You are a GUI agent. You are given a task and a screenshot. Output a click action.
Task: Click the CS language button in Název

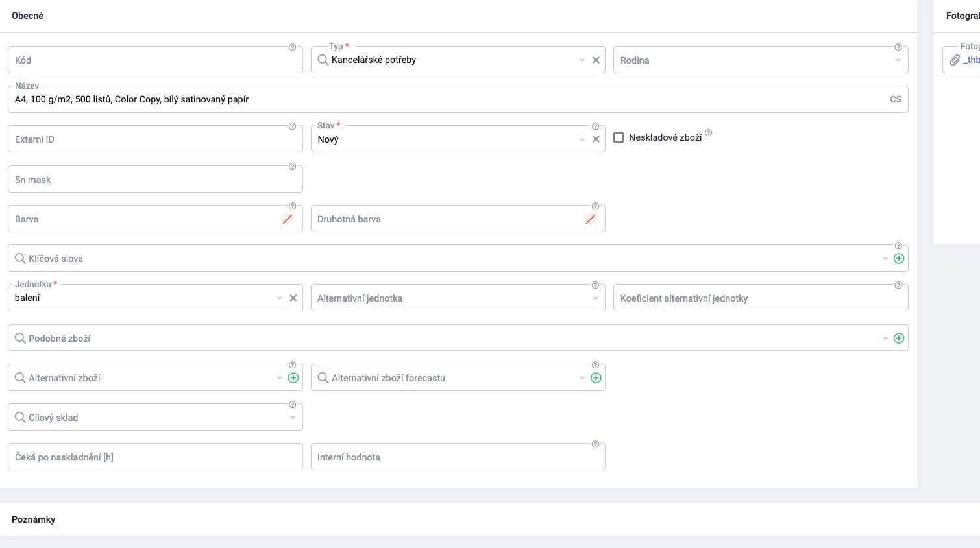point(896,99)
